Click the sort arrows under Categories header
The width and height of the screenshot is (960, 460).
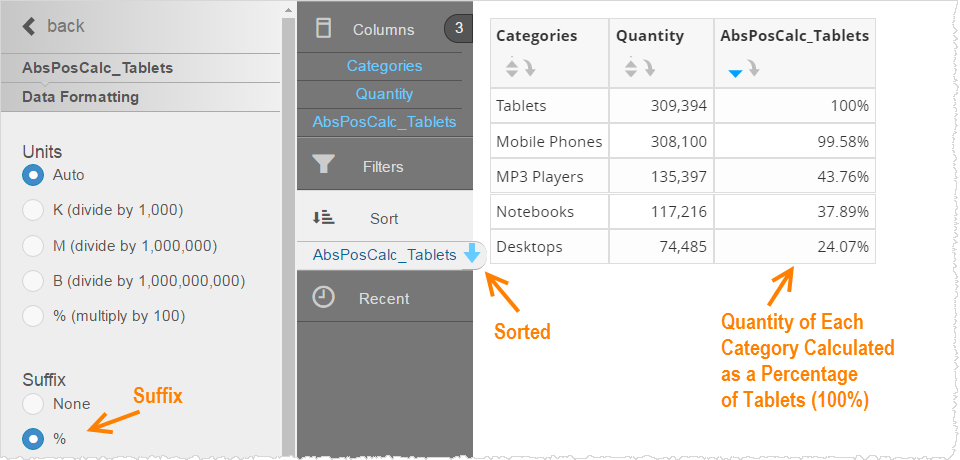(520, 67)
